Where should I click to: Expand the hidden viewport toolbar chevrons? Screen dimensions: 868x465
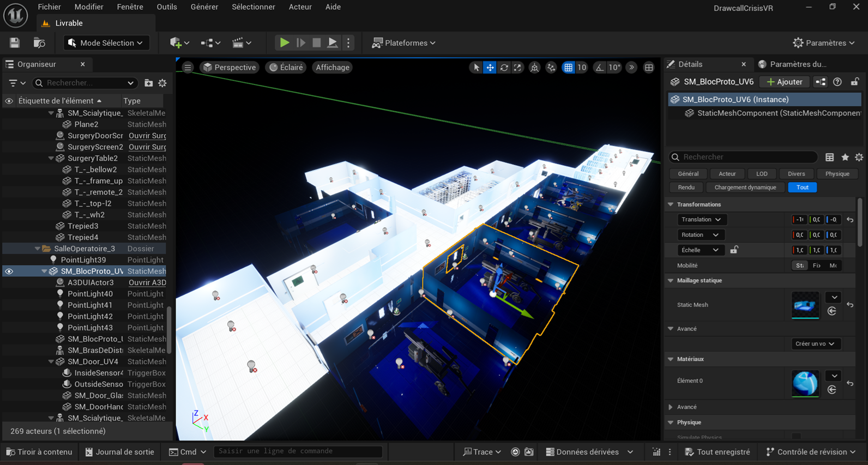pyautogui.click(x=631, y=68)
